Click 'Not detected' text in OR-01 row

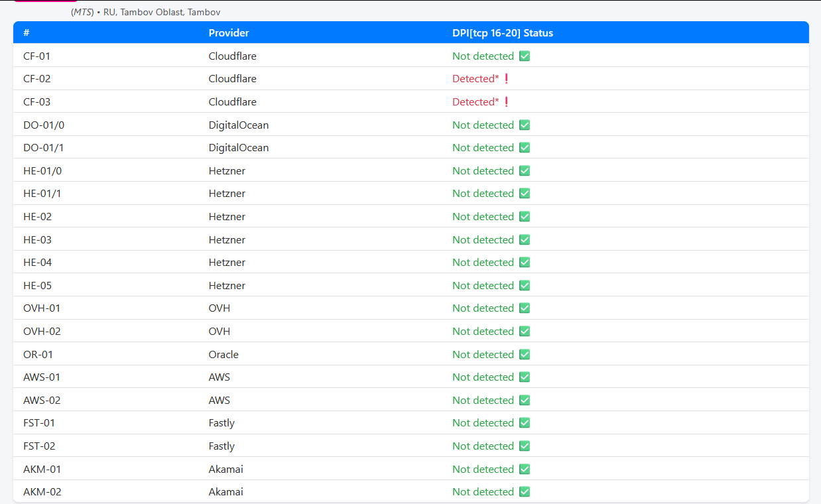point(483,355)
